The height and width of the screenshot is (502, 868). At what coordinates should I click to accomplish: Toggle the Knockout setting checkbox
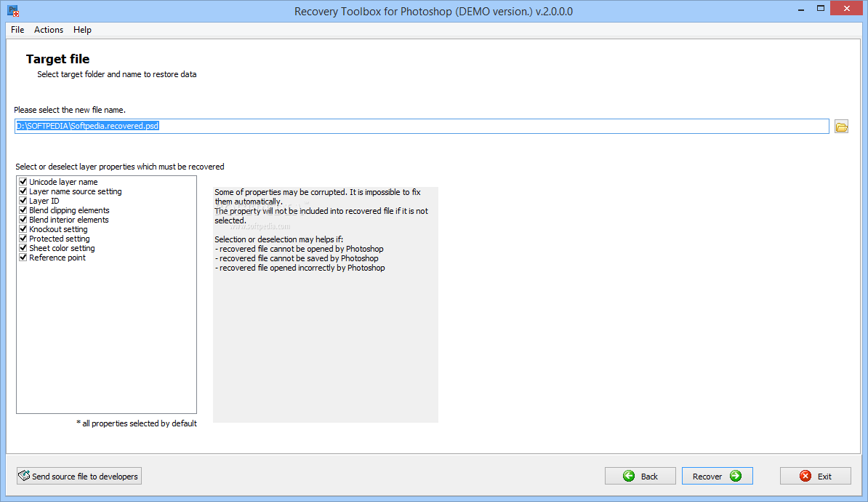coord(23,229)
